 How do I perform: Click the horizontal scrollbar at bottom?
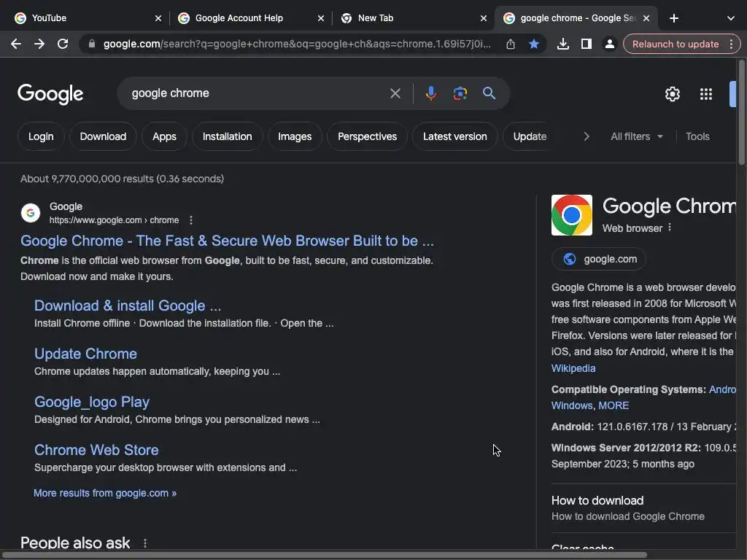point(324,555)
